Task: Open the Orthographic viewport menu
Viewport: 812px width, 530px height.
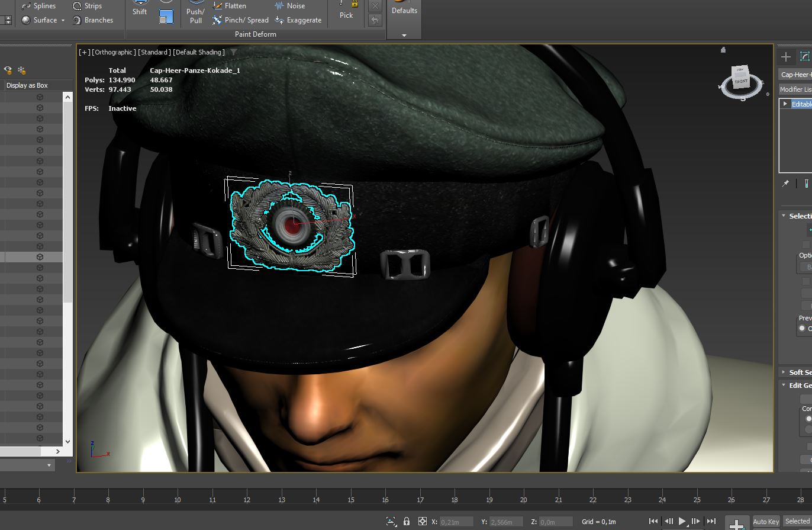Action: [x=114, y=52]
